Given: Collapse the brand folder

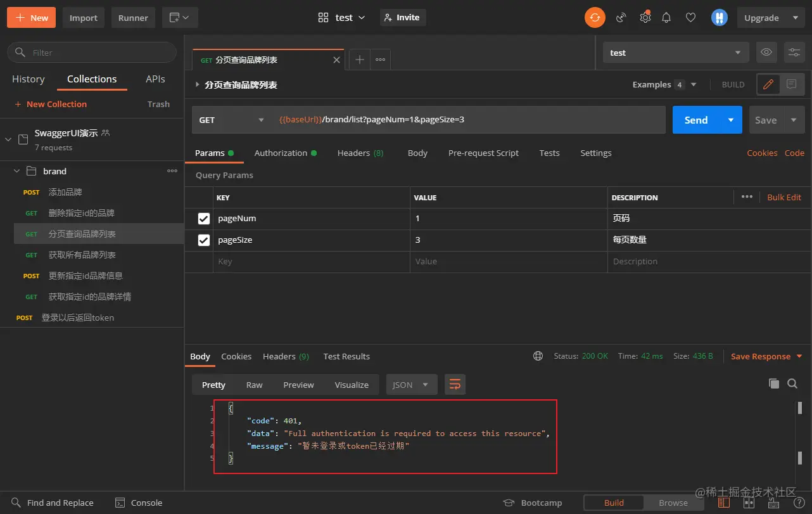Looking at the screenshot, I should [x=17, y=171].
